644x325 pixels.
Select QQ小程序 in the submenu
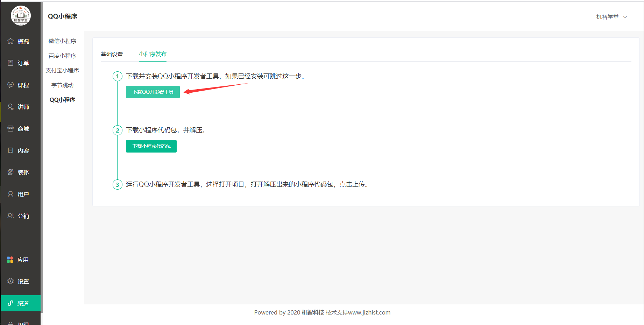coord(62,100)
